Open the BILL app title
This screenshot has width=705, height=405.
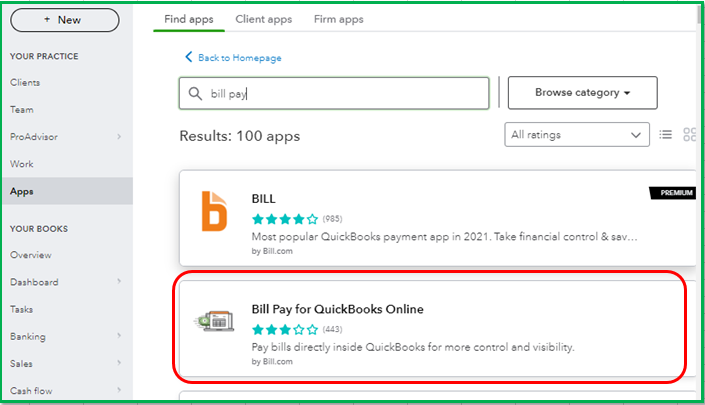coord(263,199)
